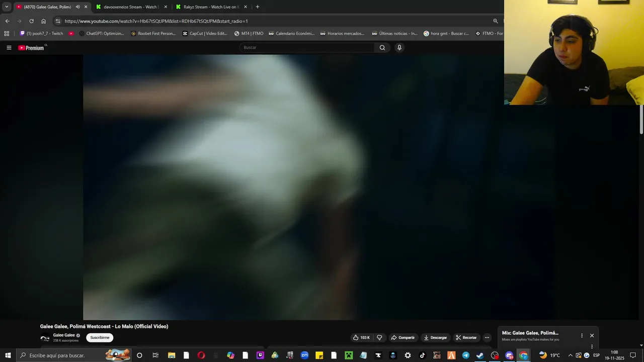Open a new browser tab
The width and height of the screenshot is (644, 362).
click(258, 7)
